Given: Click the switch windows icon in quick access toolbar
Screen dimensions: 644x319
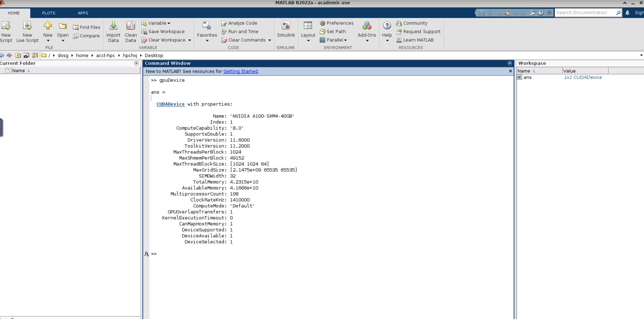Looking at the screenshot, I should pyautogui.click(x=532, y=13).
